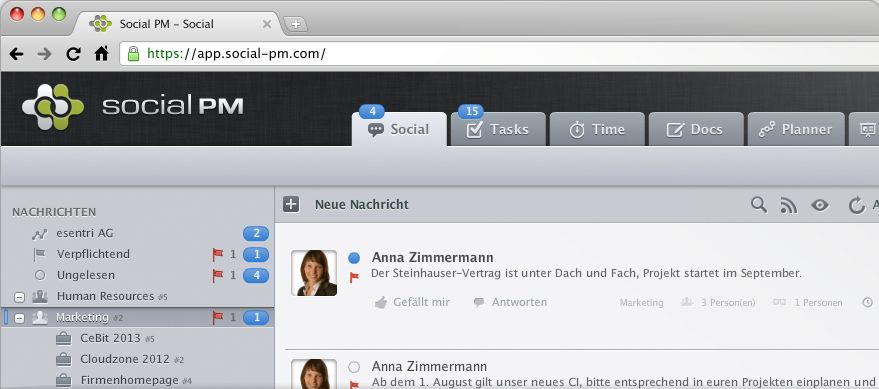Viewport: 879px width, 389px height.
Task: Click the speech bubble icon next to Antworten
Action: point(479,303)
